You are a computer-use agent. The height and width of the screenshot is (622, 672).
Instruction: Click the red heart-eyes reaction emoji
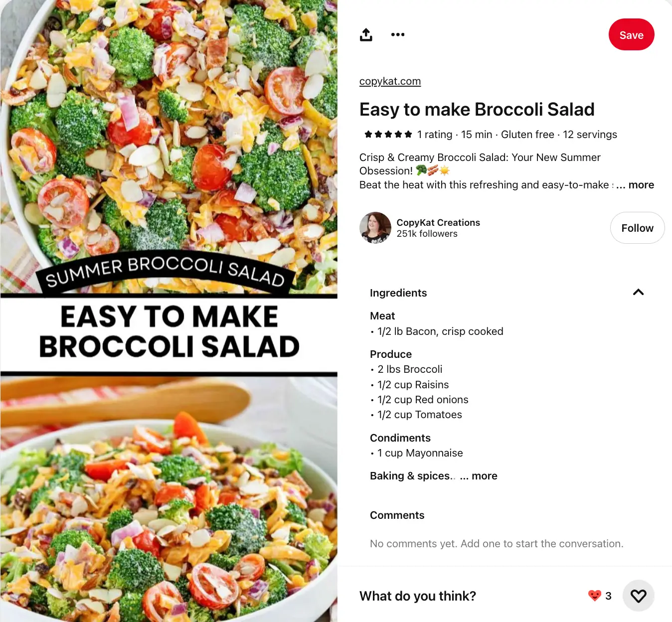coord(595,596)
